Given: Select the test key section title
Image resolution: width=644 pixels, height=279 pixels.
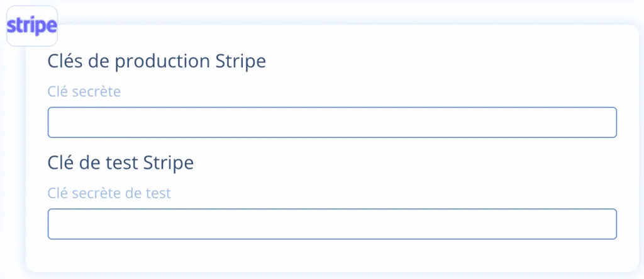Looking at the screenshot, I should tap(121, 162).
